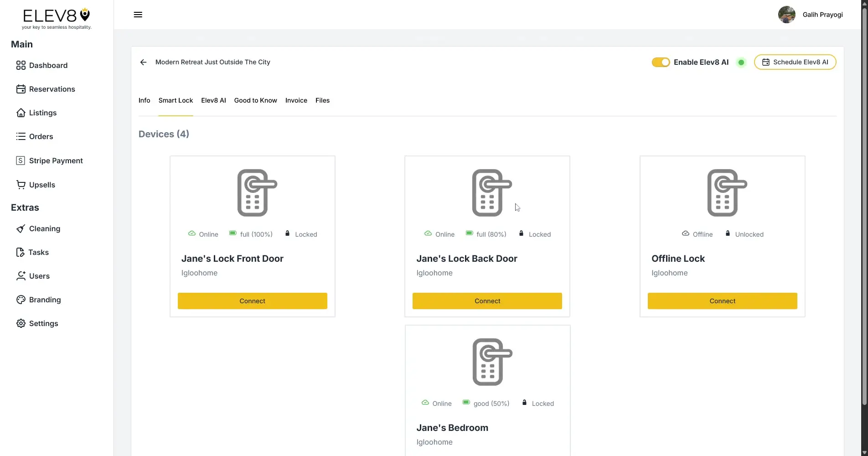The image size is (868, 456).
Task: Click the lock status icon on Offline Lock
Action: [728, 233]
